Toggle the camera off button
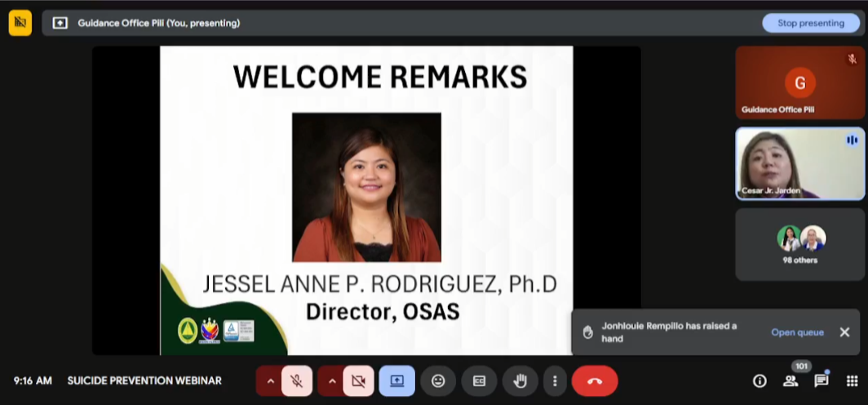Screen dimensions: 868x405 tap(358, 381)
